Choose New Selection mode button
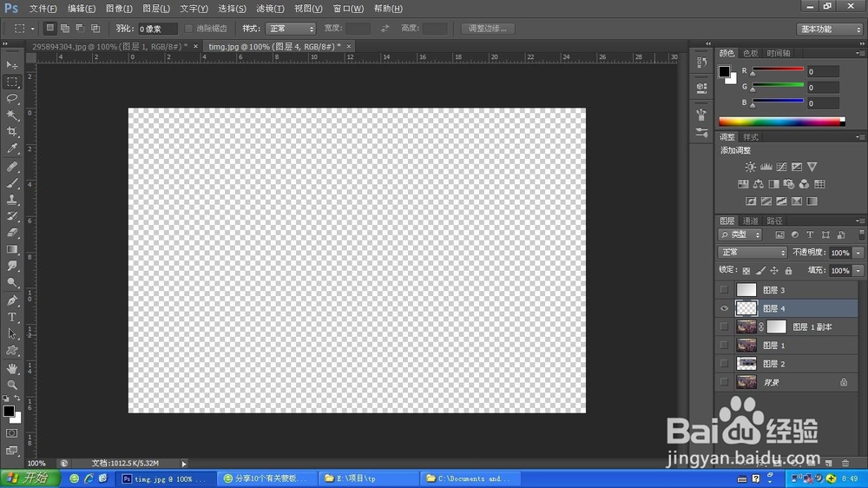 pyautogui.click(x=49, y=28)
